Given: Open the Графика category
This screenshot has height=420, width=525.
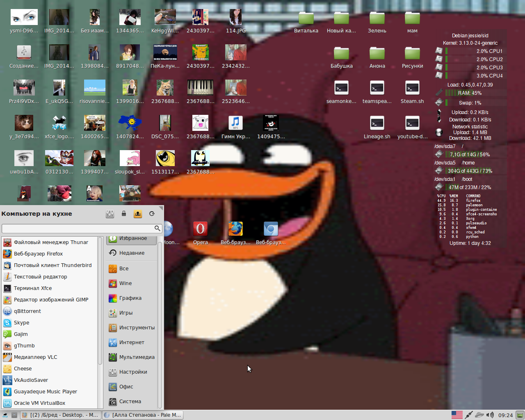Looking at the screenshot, I should [x=131, y=298].
